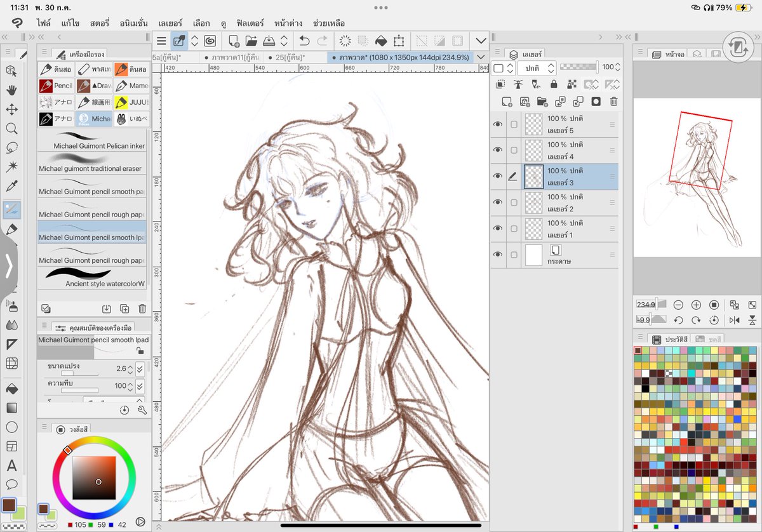Click the Rotate left icon in navigator
Screen dimensions: 762x532
tap(678, 320)
